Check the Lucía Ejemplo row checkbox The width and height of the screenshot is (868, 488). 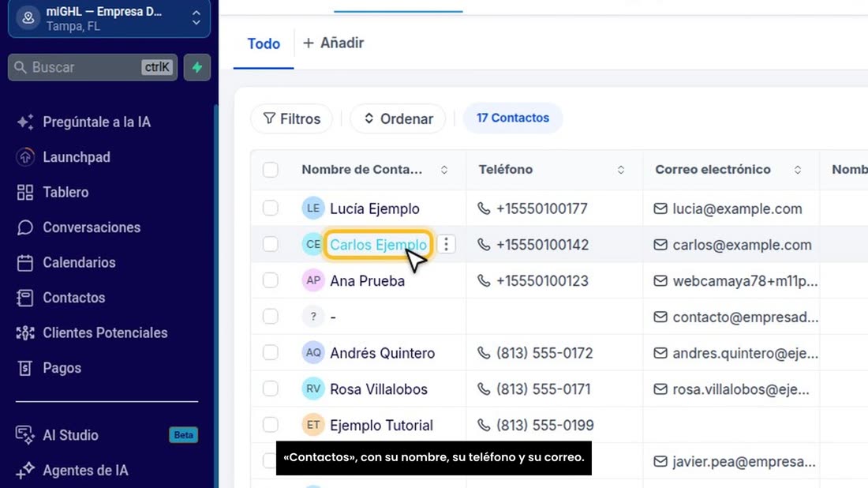click(270, 208)
